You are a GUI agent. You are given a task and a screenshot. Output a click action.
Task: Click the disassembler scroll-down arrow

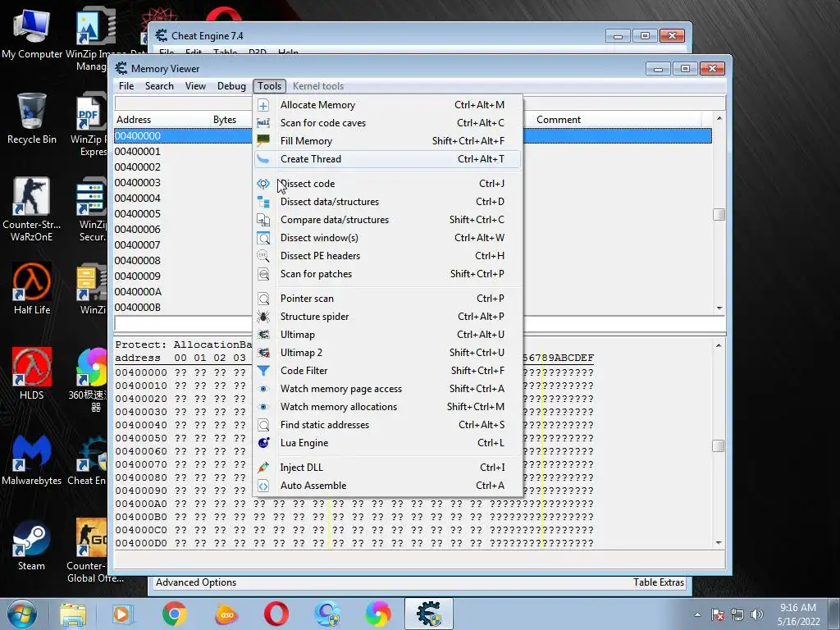719,308
